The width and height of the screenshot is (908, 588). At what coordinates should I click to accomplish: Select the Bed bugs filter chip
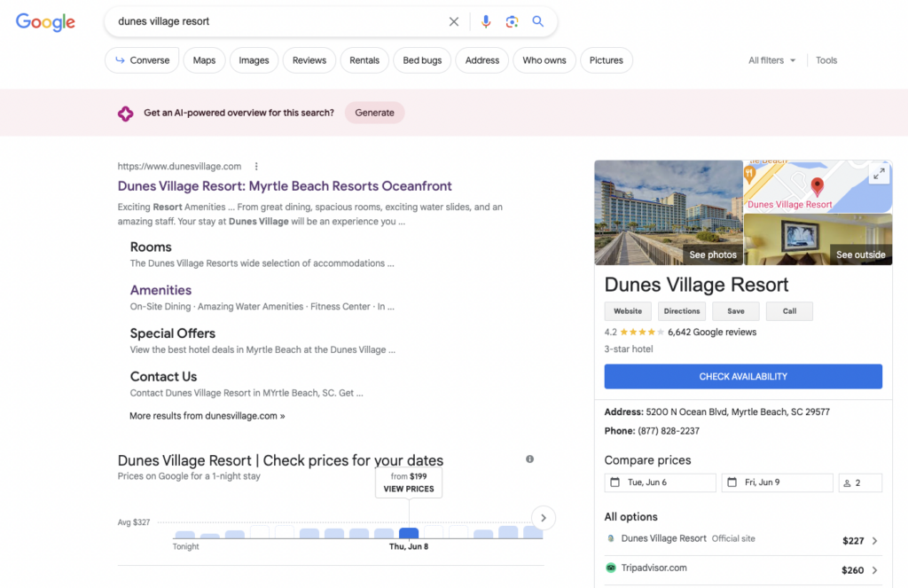(422, 60)
